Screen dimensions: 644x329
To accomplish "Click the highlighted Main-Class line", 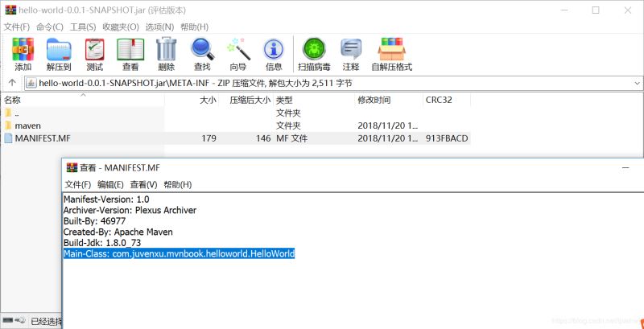I will click(x=179, y=253).
